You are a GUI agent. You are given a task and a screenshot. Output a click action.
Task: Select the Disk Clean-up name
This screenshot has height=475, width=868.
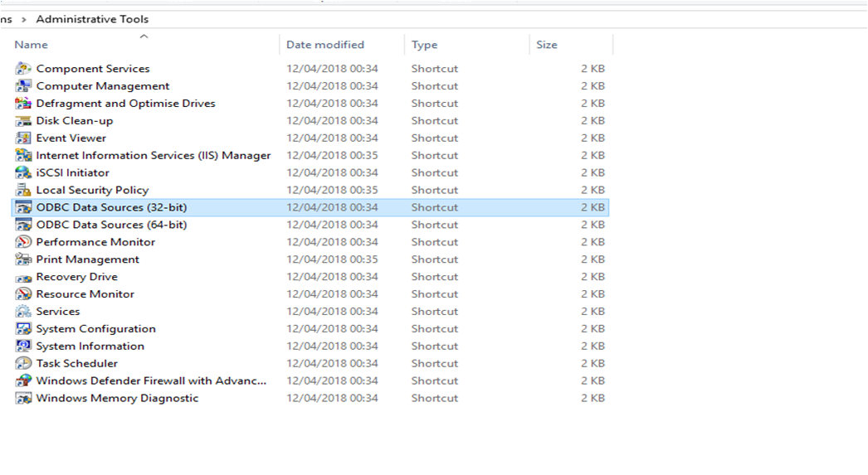click(x=75, y=120)
